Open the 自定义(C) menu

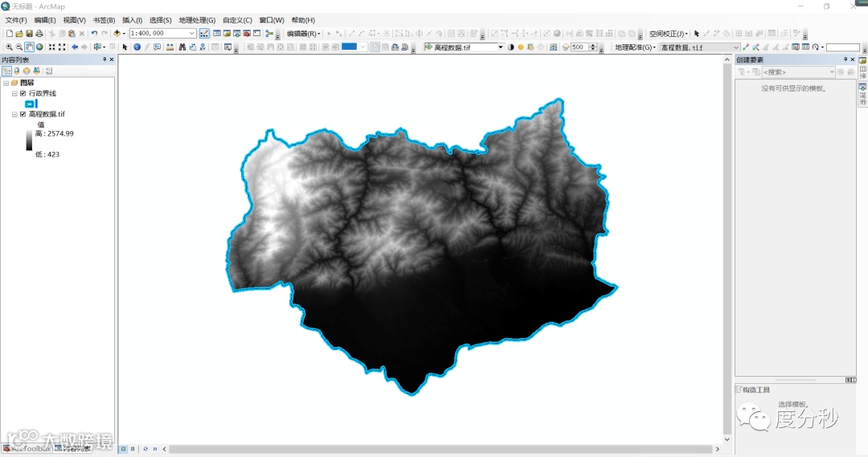[x=237, y=20]
